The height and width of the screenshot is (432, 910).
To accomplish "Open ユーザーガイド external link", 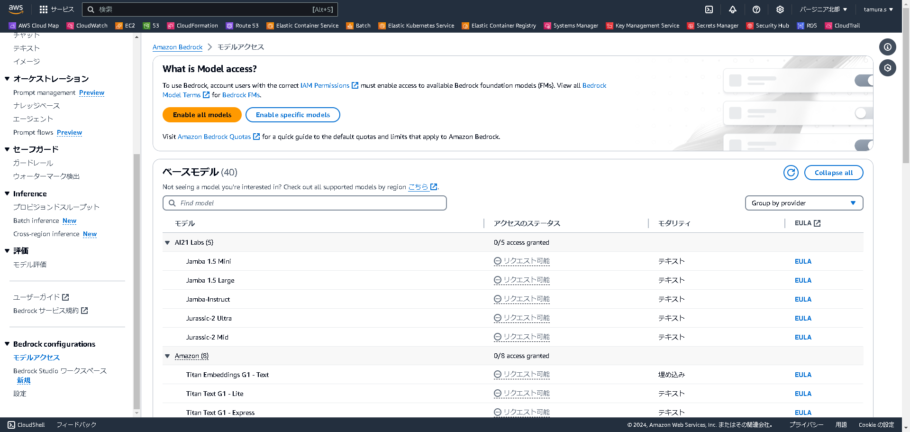I will tap(41, 297).
